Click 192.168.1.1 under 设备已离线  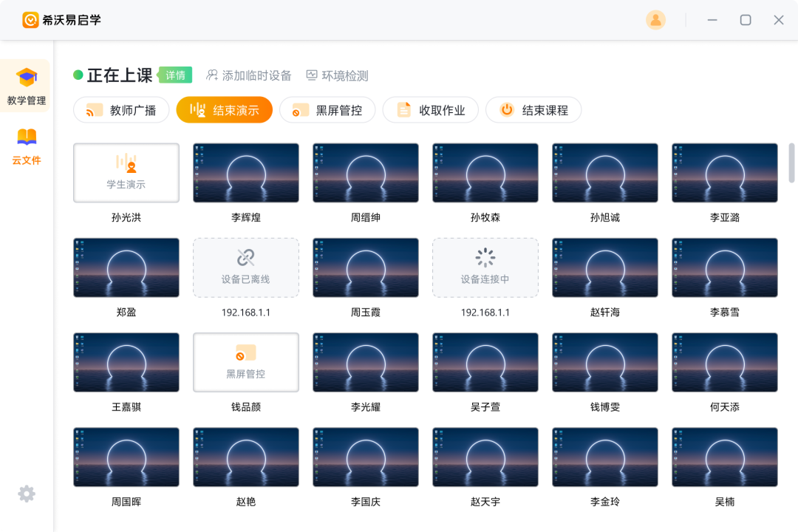[246, 312]
